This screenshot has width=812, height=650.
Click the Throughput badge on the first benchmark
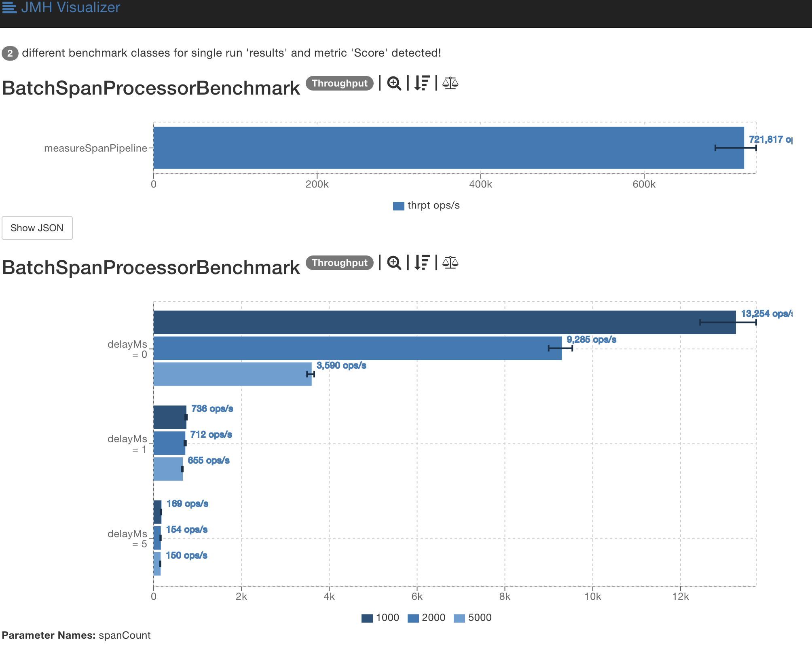340,83
